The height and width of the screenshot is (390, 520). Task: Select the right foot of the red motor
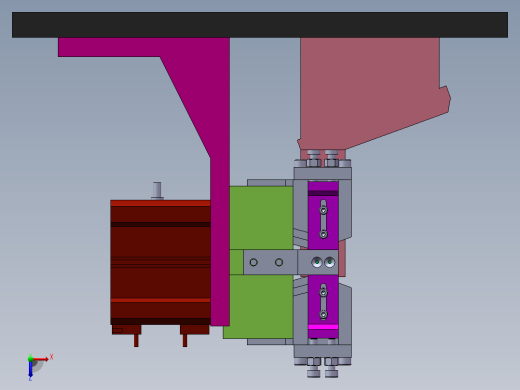pyautogui.click(x=195, y=330)
